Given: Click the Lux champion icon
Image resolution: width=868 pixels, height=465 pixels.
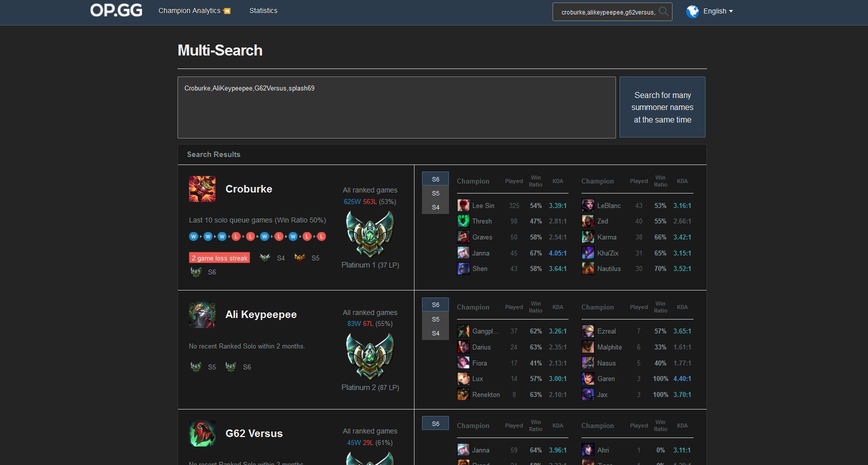Looking at the screenshot, I should pyautogui.click(x=463, y=378).
